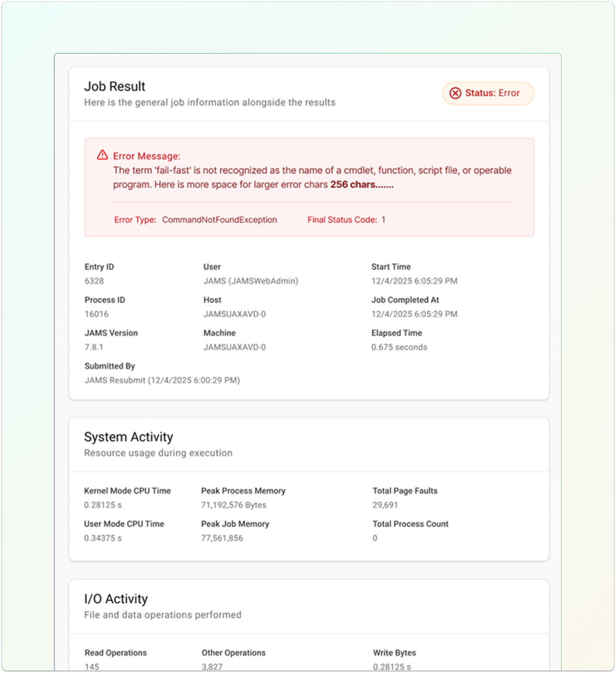Select the JAMS Version value 7.8.1

[94, 347]
